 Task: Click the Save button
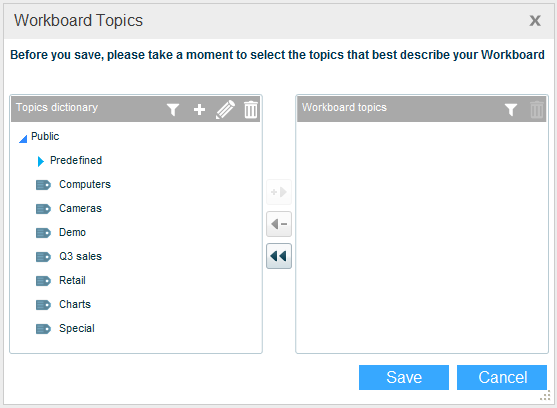(404, 377)
